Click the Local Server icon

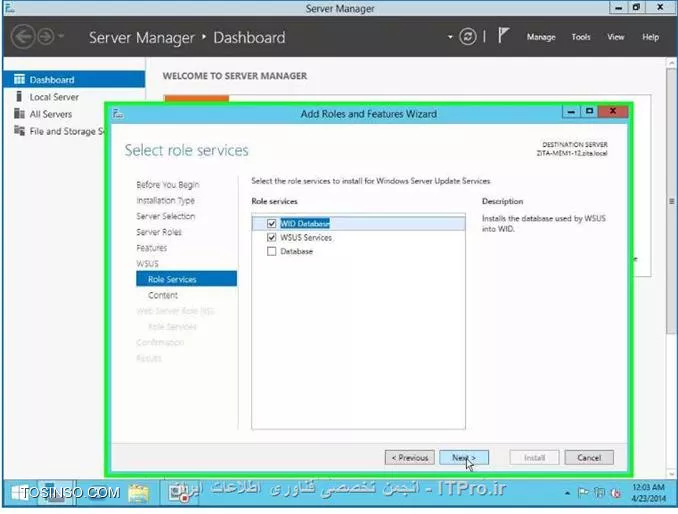click(19, 96)
